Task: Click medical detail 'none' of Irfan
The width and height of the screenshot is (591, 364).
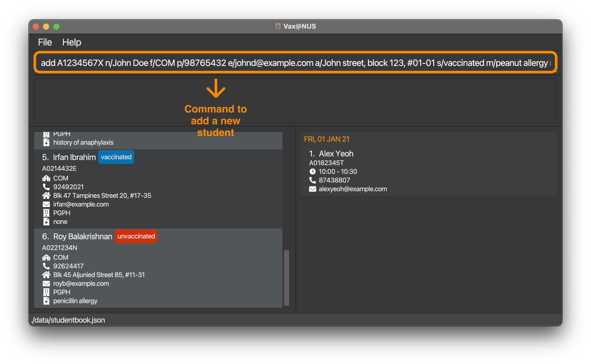Action: coord(60,222)
